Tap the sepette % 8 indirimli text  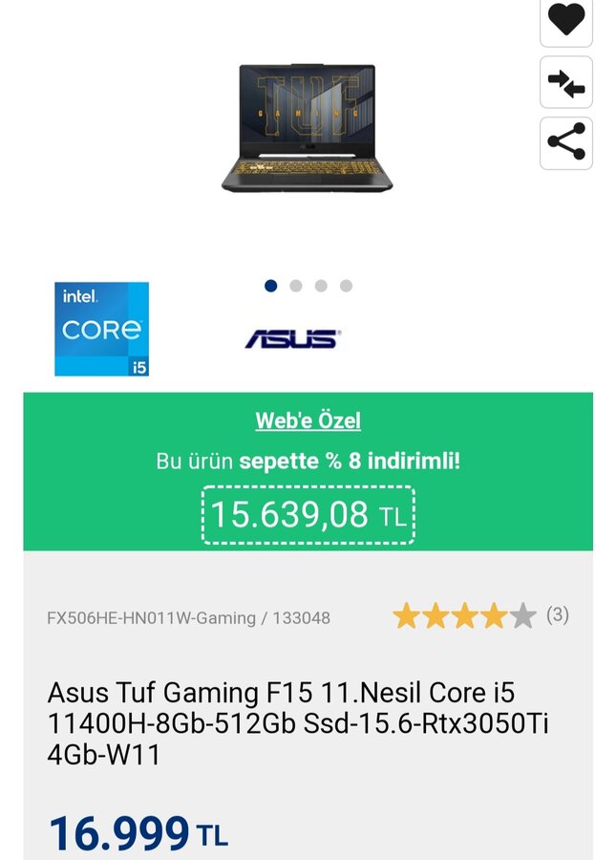coord(350,461)
